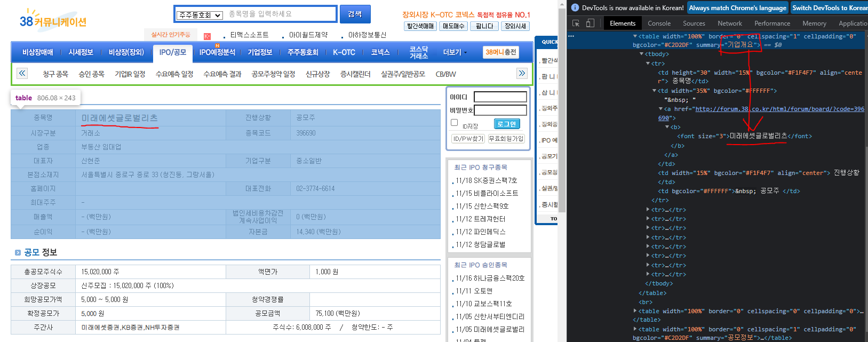This screenshot has width=868, height=342.
Task: Click the 비밀번호 input field
Action: click(500, 110)
